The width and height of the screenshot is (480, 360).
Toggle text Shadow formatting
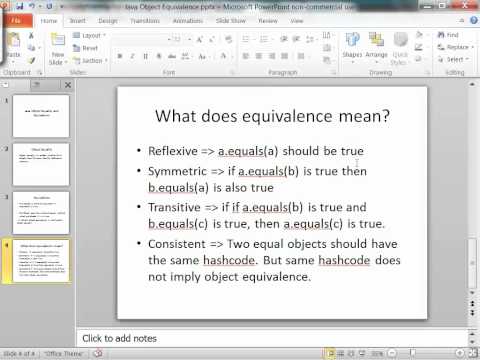[x=159, y=56]
